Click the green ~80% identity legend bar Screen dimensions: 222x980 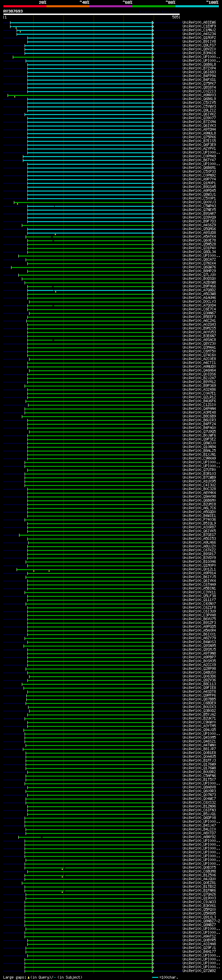pos(154,6)
